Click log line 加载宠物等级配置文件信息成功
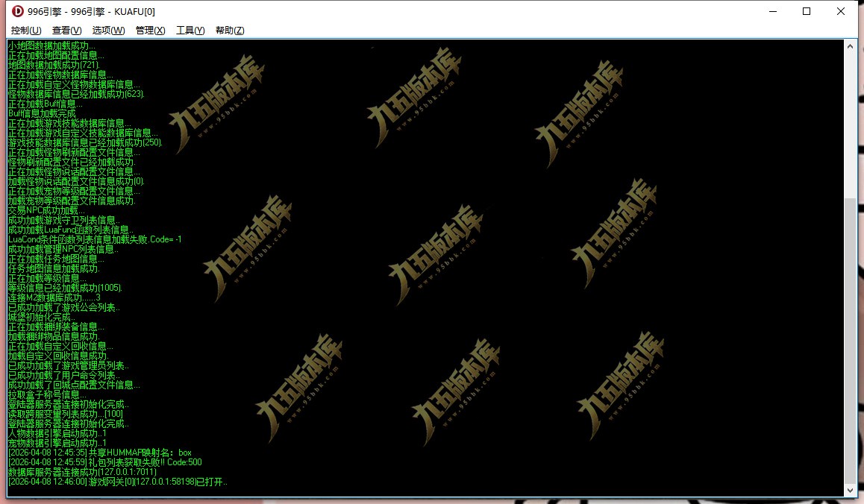Image resolution: width=864 pixels, height=504 pixels. 72,201
